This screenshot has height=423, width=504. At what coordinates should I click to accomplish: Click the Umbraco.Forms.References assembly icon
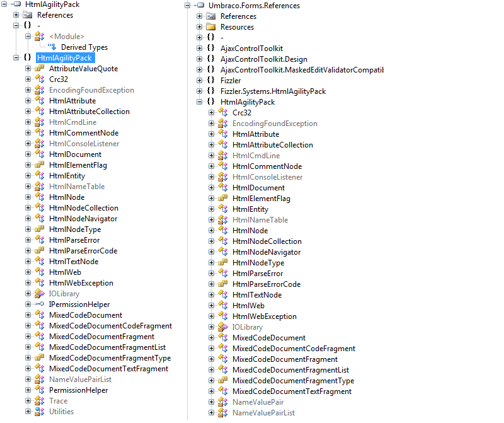[200, 6]
